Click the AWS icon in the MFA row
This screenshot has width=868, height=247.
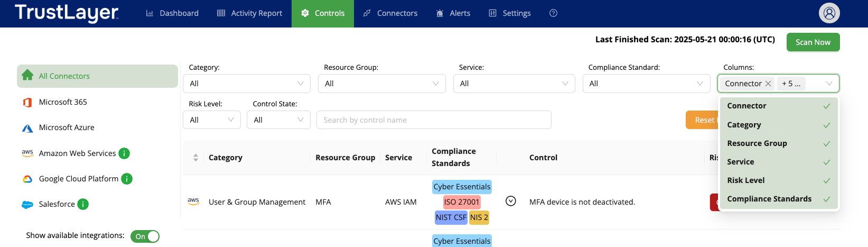point(193,202)
